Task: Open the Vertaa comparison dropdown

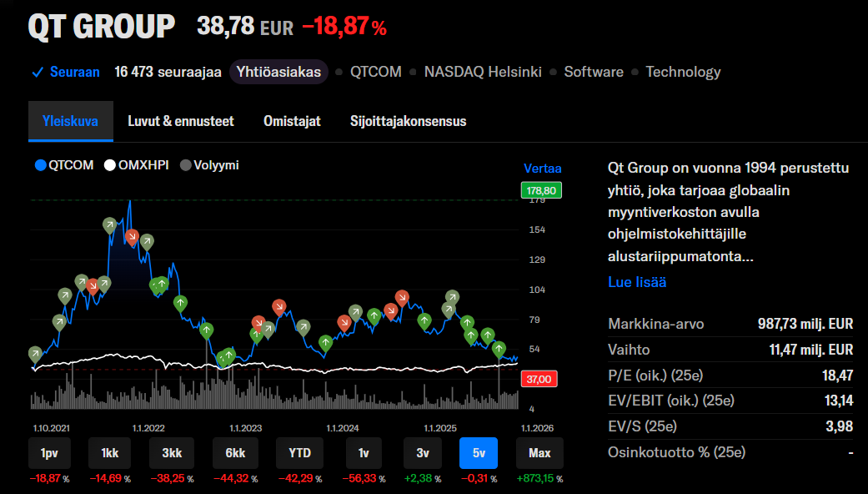Action: coord(542,168)
